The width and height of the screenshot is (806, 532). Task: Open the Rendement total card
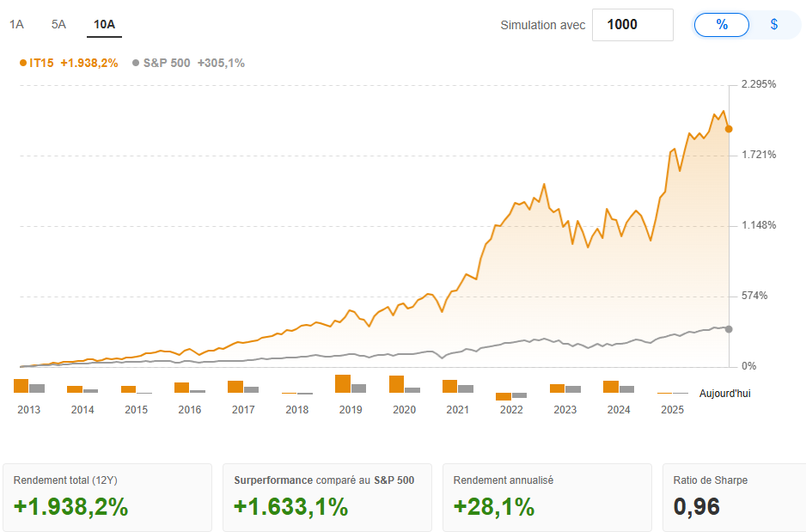(x=107, y=497)
